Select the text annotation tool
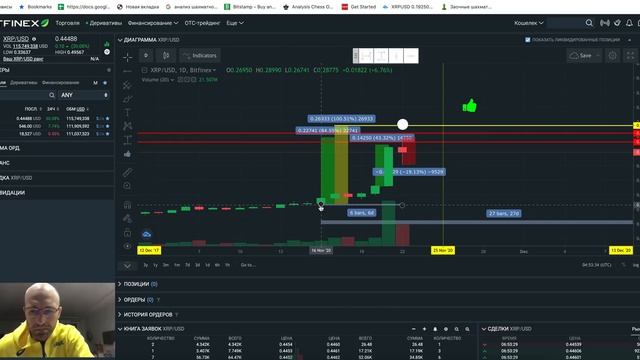The height and width of the screenshot is (360, 640). pos(127,112)
